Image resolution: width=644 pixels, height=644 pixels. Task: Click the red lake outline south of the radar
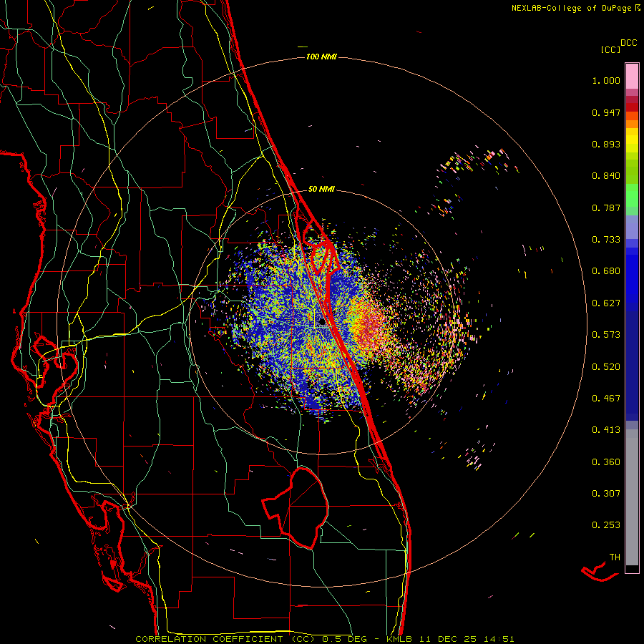pos(296,507)
